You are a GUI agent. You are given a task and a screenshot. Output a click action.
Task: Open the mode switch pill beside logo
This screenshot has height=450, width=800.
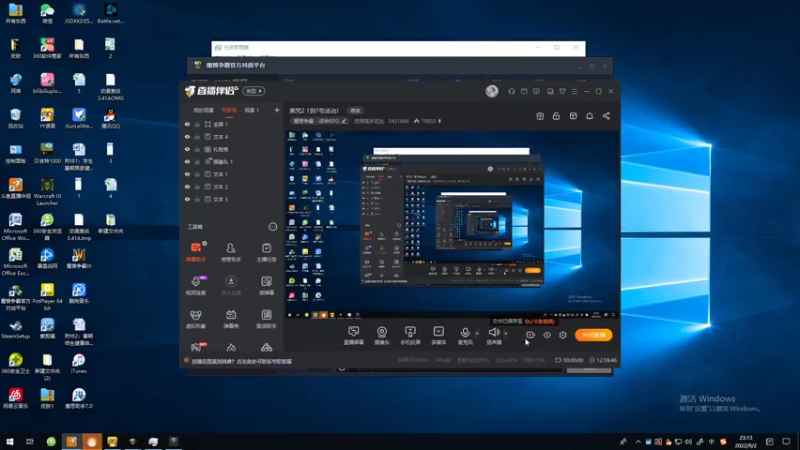(254, 91)
